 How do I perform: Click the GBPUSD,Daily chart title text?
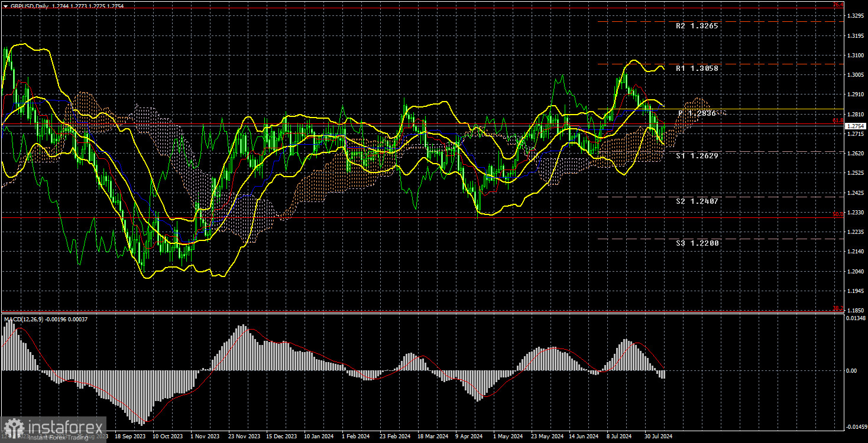click(30, 6)
